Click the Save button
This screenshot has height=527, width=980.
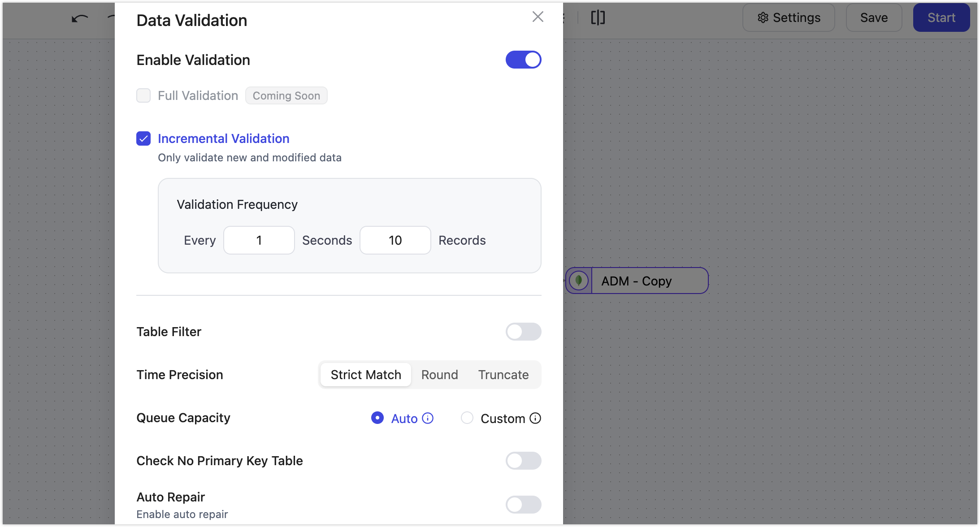pos(873,17)
